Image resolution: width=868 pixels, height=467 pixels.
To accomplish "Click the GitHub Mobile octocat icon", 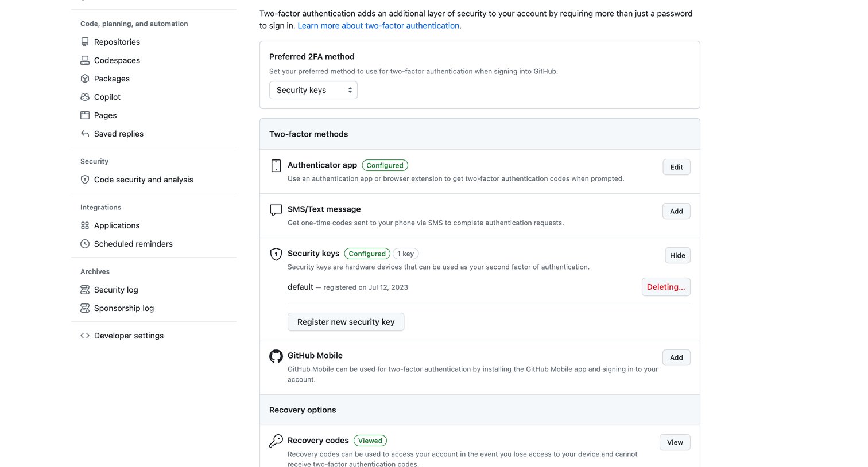I will click(x=276, y=356).
